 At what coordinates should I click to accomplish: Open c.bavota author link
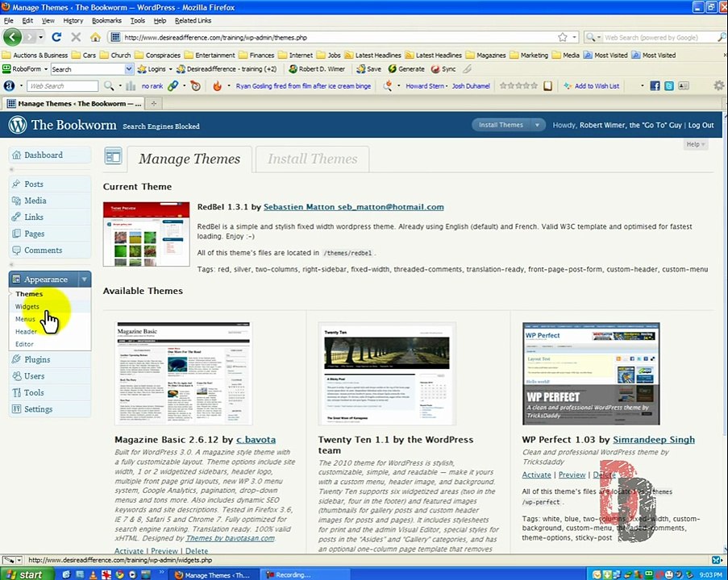256,439
